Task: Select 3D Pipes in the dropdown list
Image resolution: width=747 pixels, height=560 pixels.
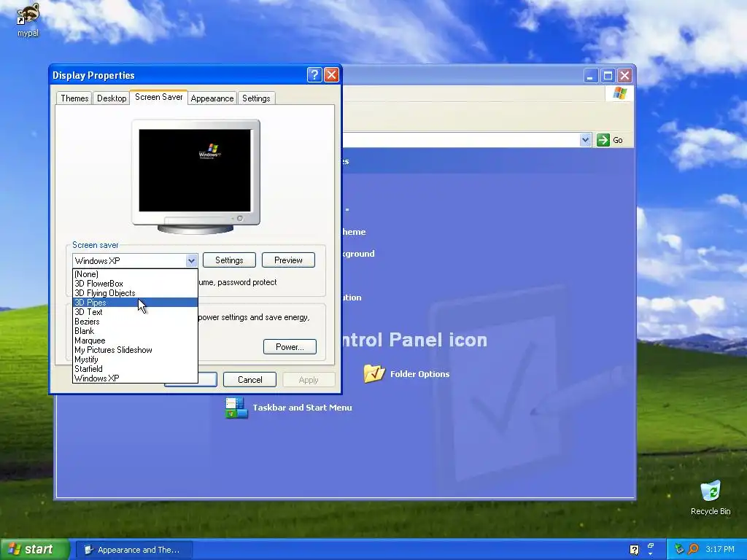Action: [135, 303]
